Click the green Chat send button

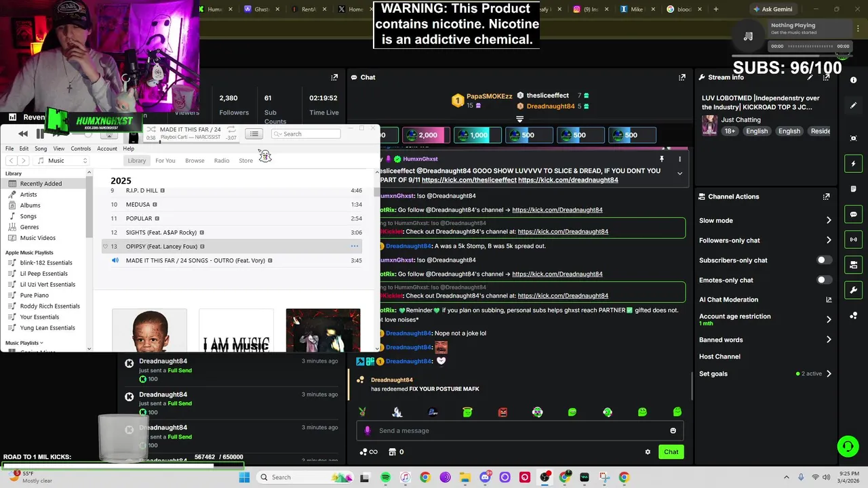click(671, 452)
